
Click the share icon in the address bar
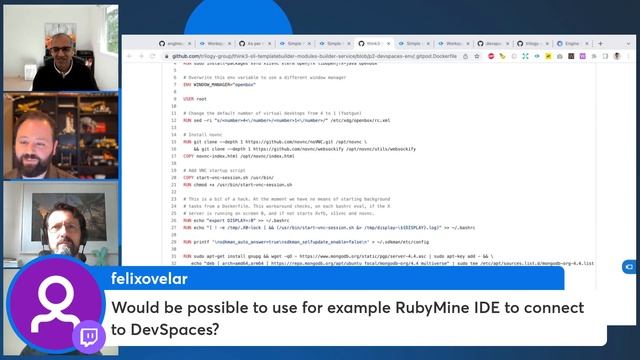pos(465,56)
